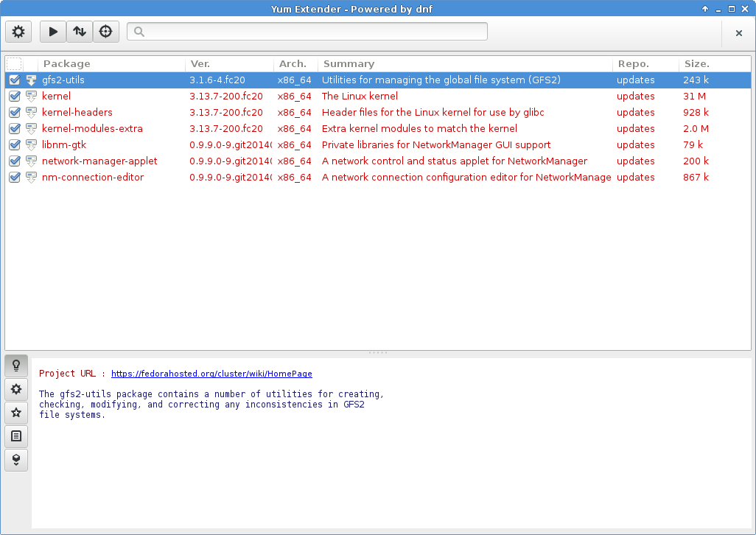Uncheck the kernel-modules-extra checkbox

tap(15, 129)
